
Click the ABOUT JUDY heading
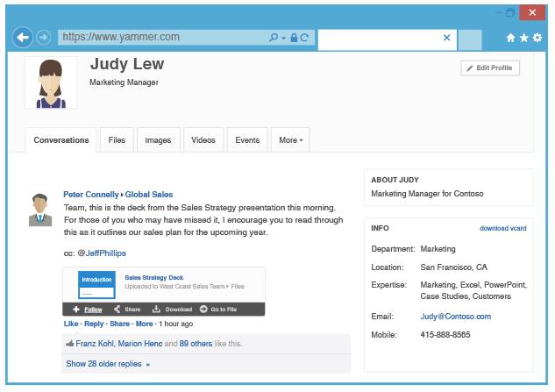(x=395, y=180)
